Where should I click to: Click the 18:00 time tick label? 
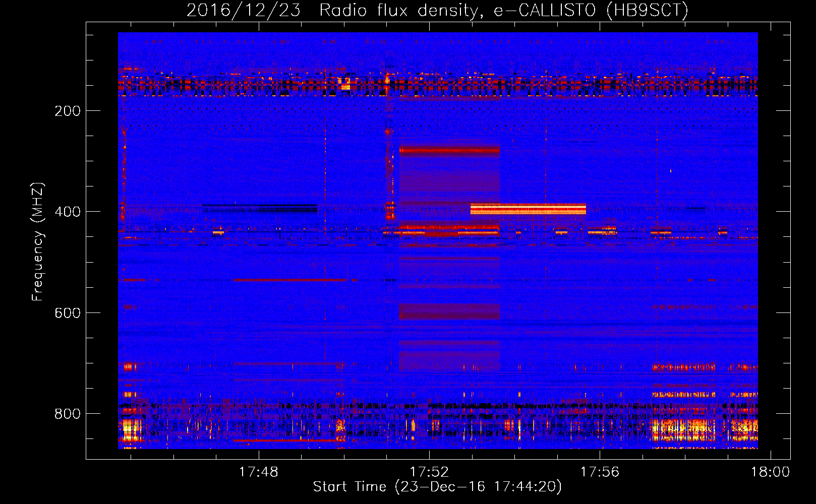click(x=770, y=472)
